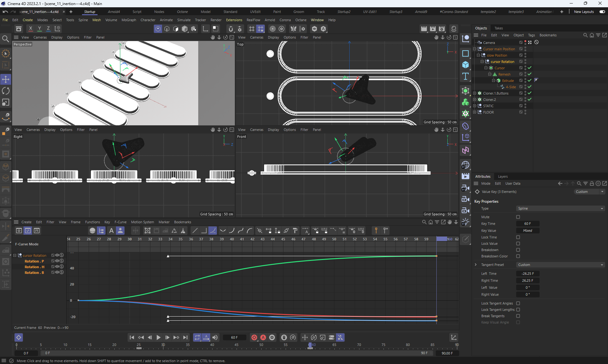Click the Play Forwards button

(x=159, y=337)
